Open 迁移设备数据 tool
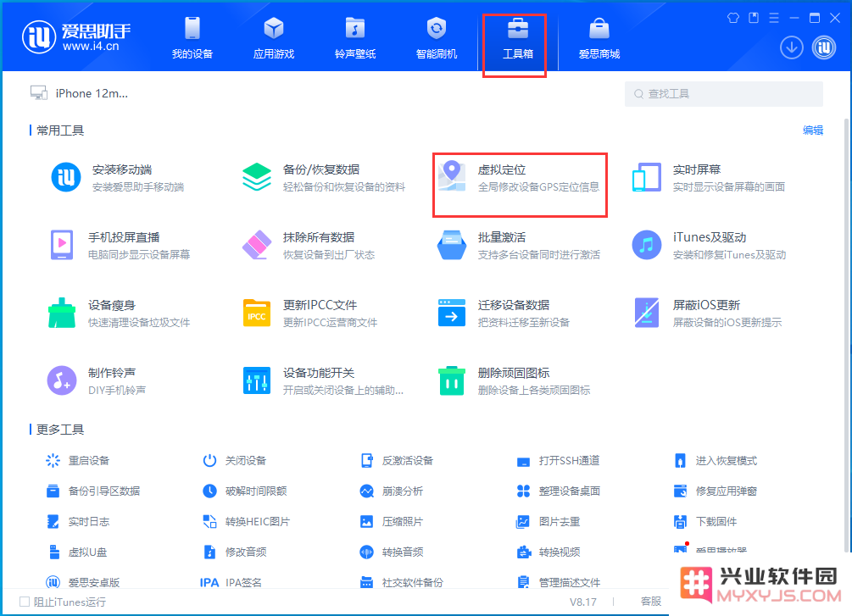This screenshot has height=616, width=852. (x=504, y=314)
